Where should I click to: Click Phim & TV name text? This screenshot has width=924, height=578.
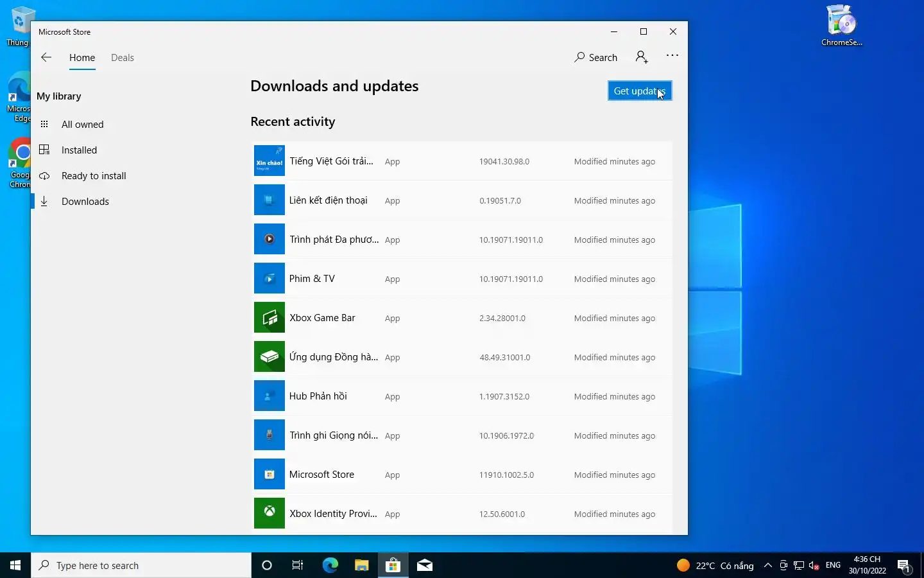click(312, 278)
